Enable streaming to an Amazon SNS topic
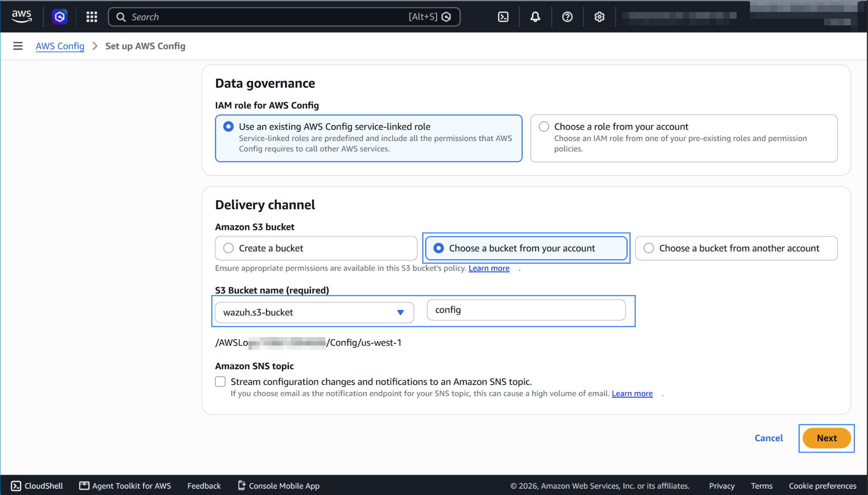The width and height of the screenshot is (868, 495). [x=220, y=382]
